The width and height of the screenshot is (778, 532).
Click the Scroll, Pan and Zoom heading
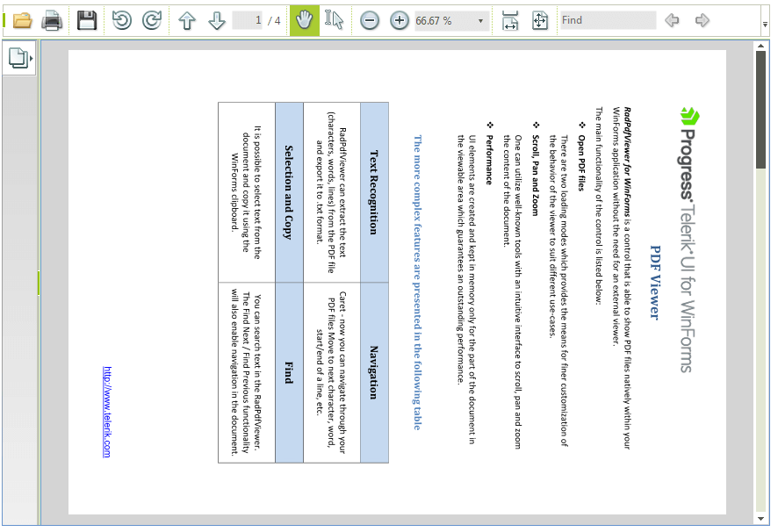coord(536,176)
